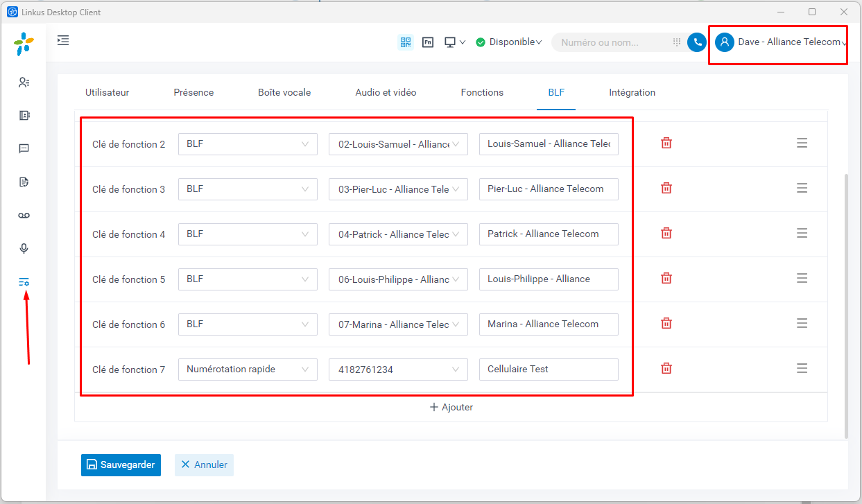862x504 pixels.
Task: Switch to the Utilisateur tab
Action: point(107,92)
